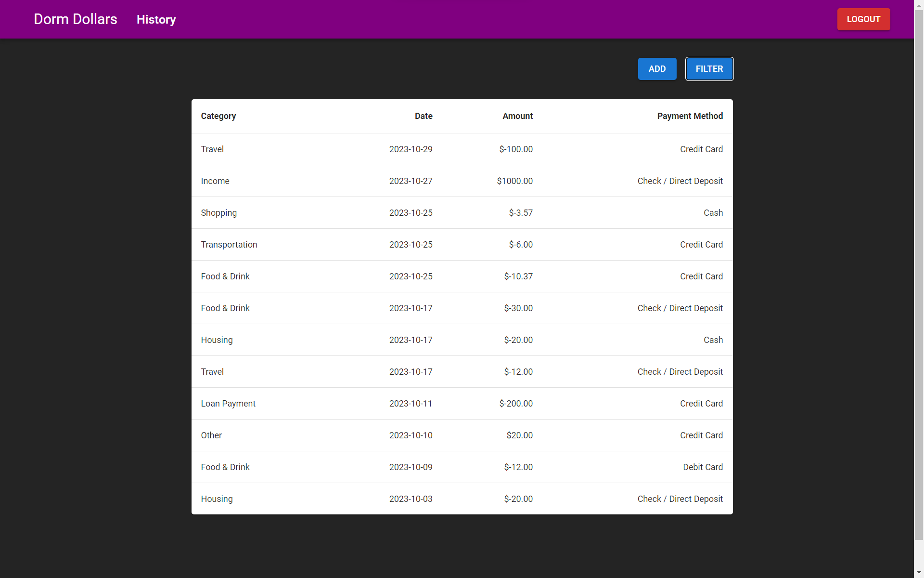Screen dimensions: 924x578
Task: Open the History navigation tab
Action: pyautogui.click(x=156, y=20)
